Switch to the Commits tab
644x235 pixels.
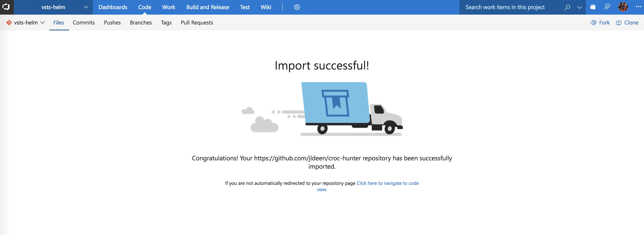pos(84,23)
